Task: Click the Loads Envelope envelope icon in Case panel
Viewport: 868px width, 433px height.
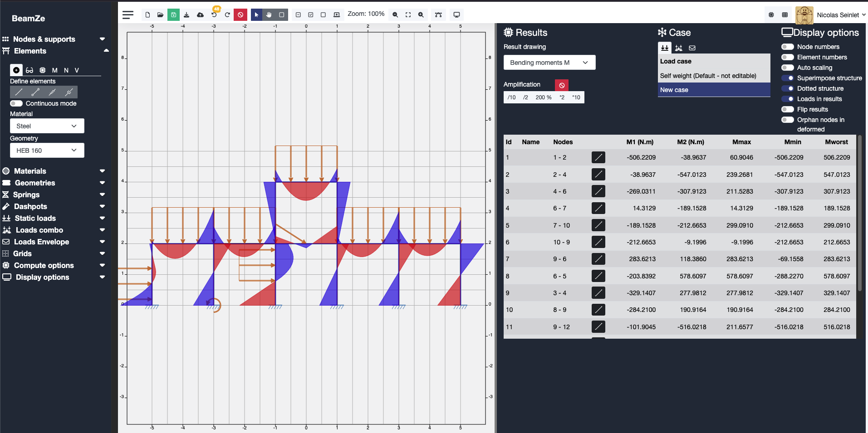Action: tap(692, 48)
